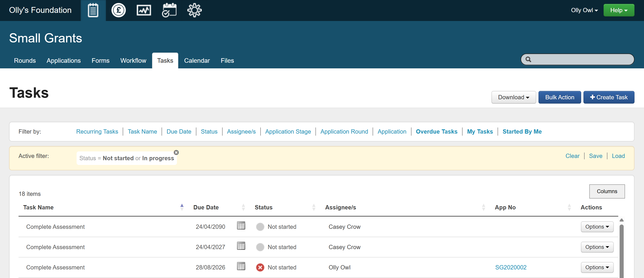This screenshot has width=644, height=278.
Task: Open the Columns chooser button
Action: pyautogui.click(x=607, y=191)
